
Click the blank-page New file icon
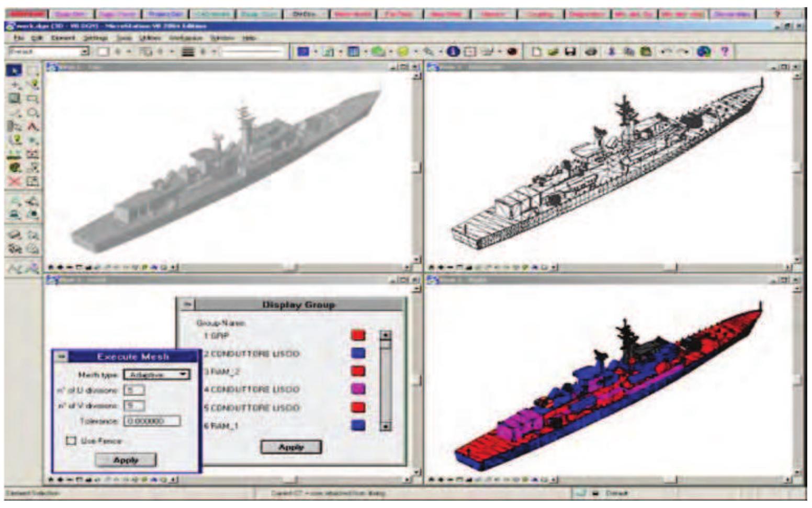(536, 51)
